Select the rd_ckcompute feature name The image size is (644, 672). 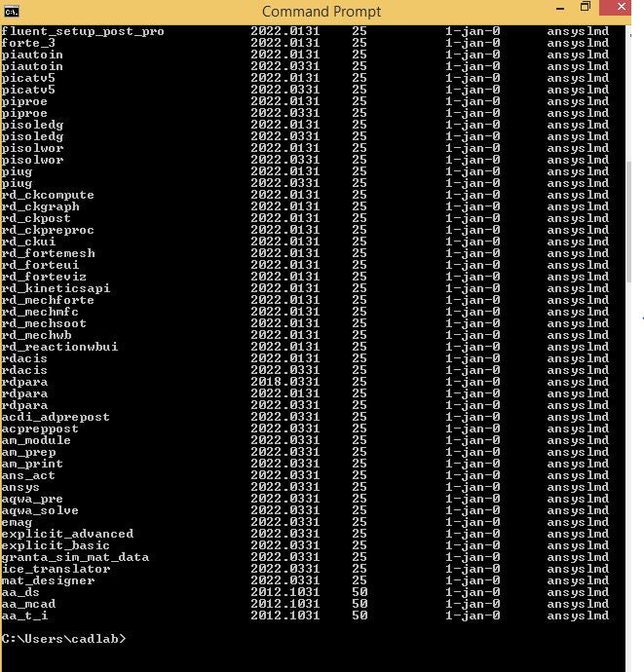[48, 195]
